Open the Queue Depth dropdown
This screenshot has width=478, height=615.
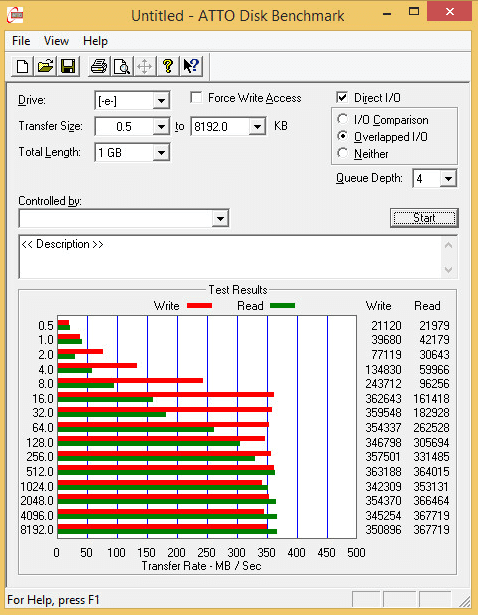pos(448,179)
